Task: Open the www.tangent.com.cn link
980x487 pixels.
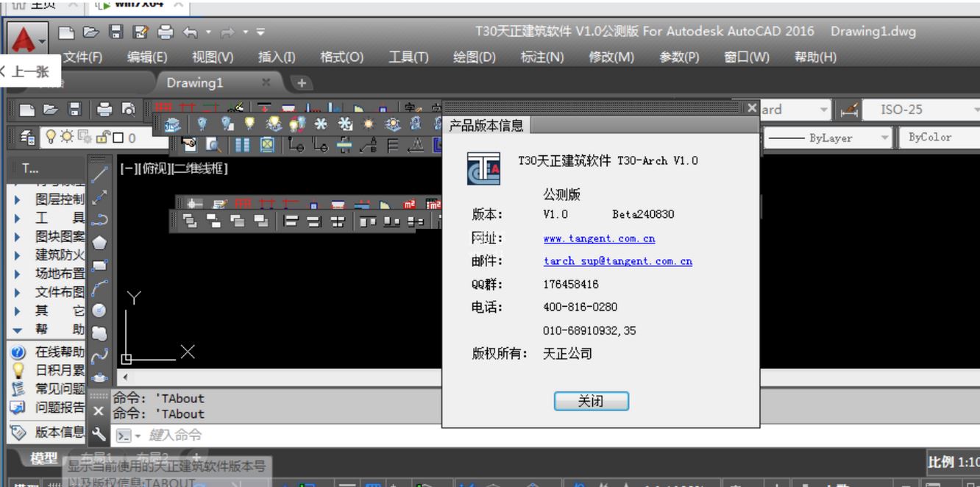Action: pyautogui.click(x=599, y=238)
